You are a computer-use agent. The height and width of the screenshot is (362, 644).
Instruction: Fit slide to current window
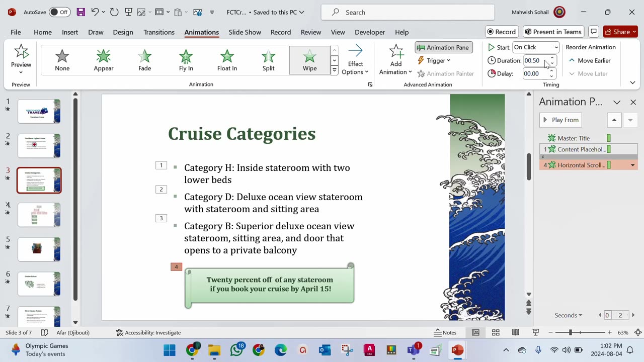tap(638, 332)
